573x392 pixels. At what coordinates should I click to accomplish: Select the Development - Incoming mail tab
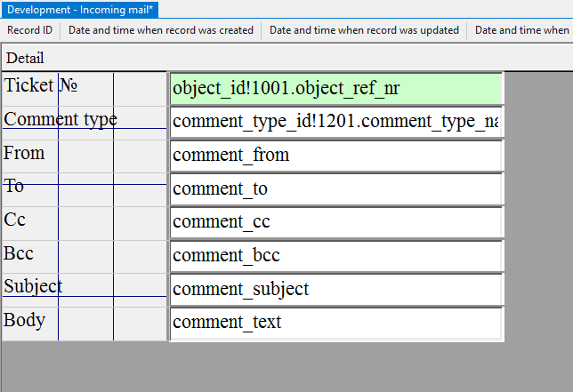click(80, 9)
